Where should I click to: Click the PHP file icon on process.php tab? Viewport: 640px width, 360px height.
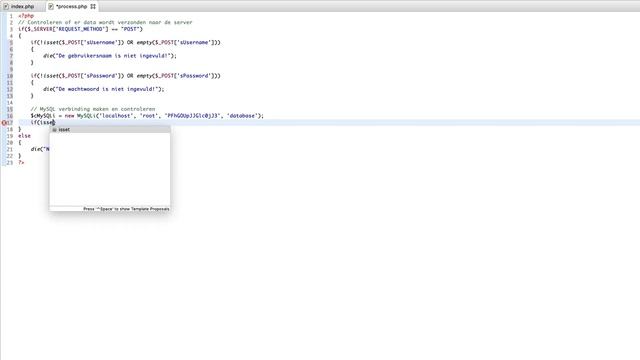[x=51, y=7]
